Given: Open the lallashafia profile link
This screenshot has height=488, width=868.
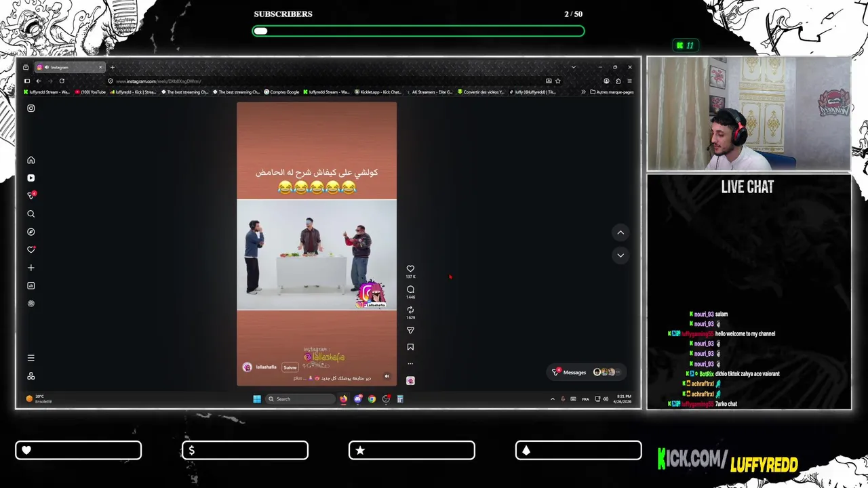Looking at the screenshot, I should (266, 367).
